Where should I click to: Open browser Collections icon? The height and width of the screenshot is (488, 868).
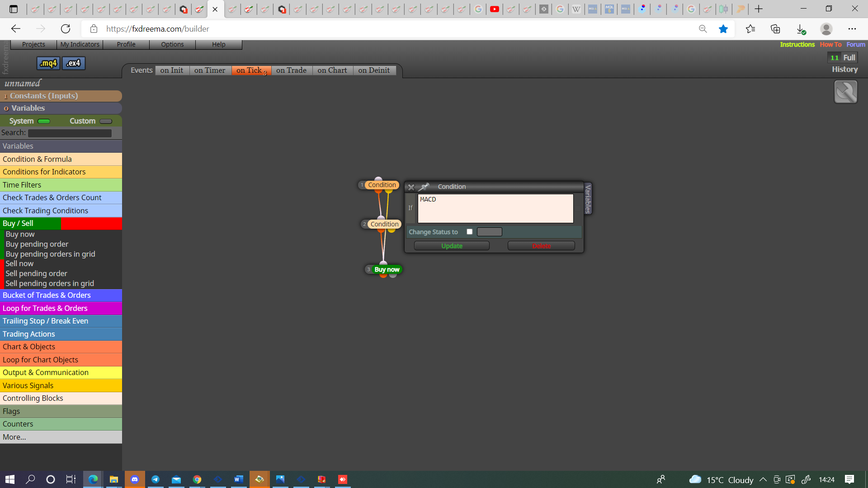775,29
